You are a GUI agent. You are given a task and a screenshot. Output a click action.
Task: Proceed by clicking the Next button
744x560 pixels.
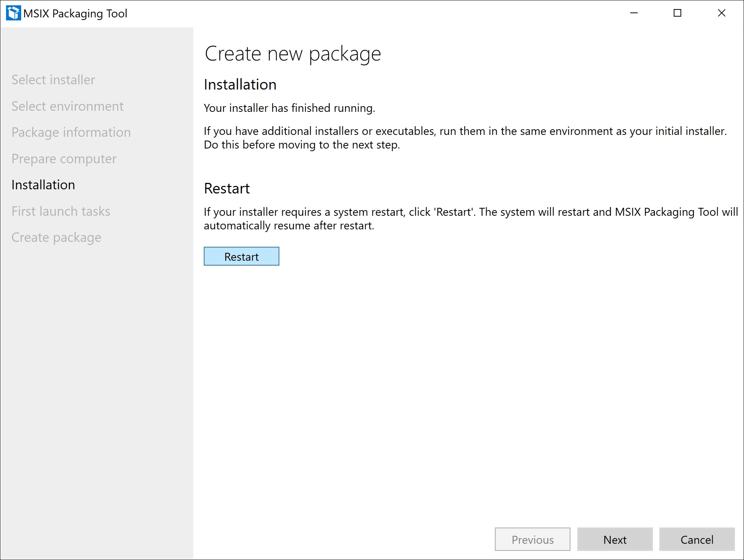(615, 539)
